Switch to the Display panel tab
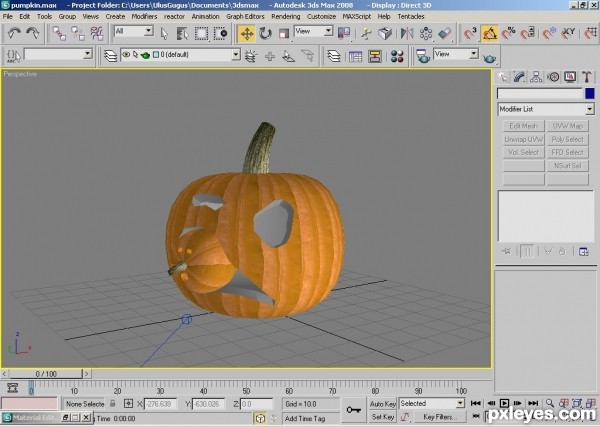The image size is (600, 427). [570, 77]
